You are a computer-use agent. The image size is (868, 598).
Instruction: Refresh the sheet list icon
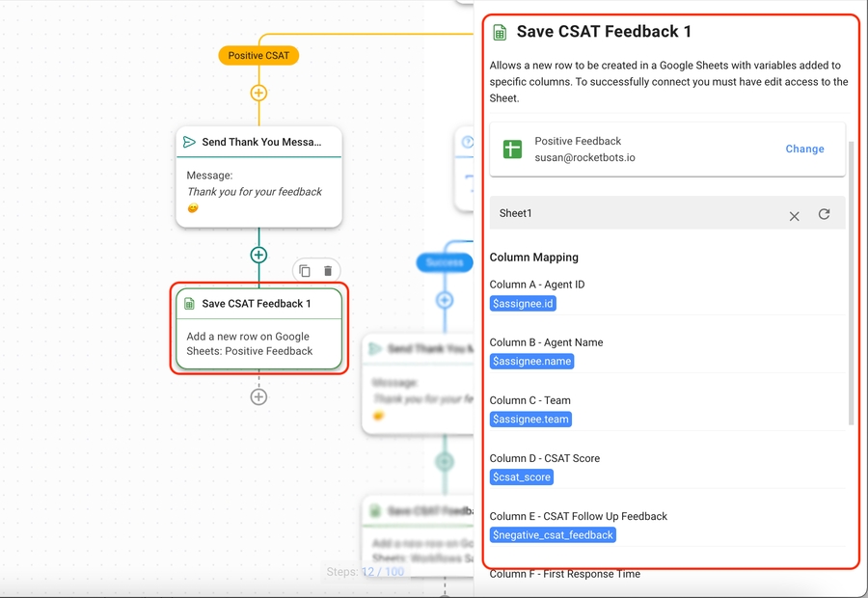824,214
